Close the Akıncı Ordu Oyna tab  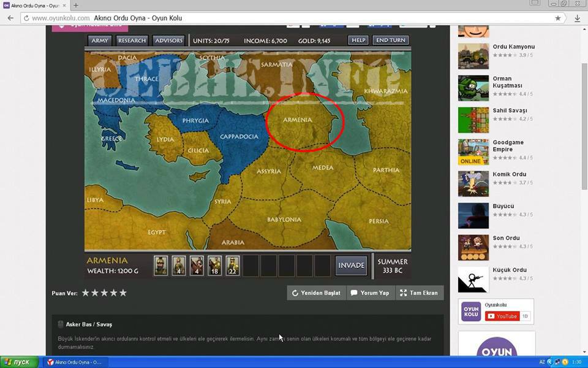point(64,6)
